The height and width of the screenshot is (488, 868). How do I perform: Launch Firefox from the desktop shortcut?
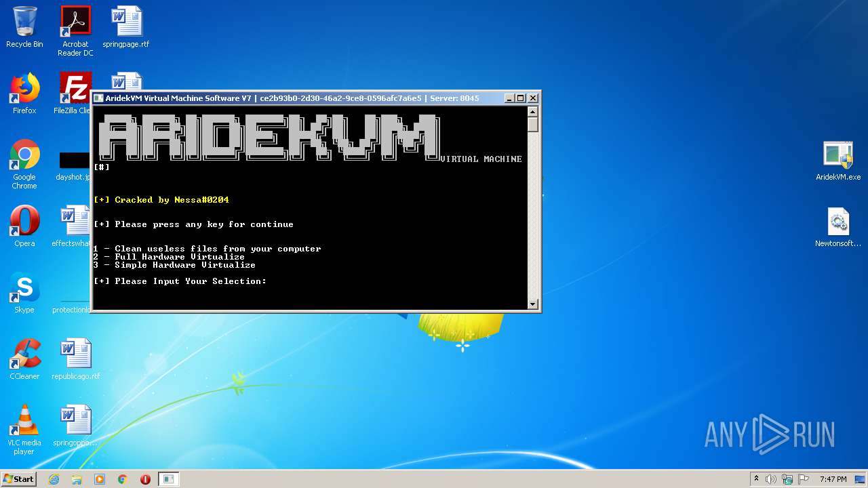(24, 94)
